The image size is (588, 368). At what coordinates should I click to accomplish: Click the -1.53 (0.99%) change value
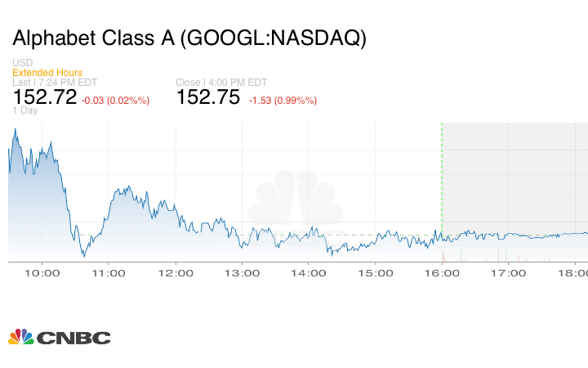[283, 100]
